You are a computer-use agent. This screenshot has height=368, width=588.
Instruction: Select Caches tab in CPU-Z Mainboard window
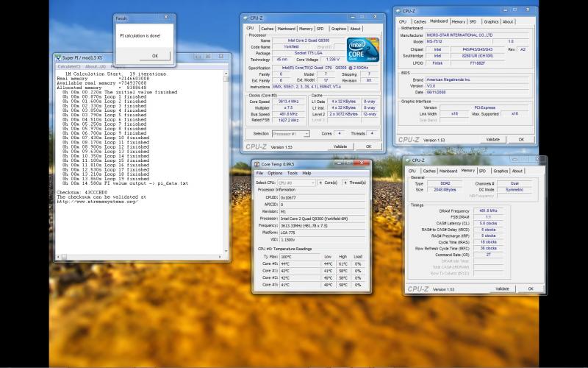(x=420, y=22)
